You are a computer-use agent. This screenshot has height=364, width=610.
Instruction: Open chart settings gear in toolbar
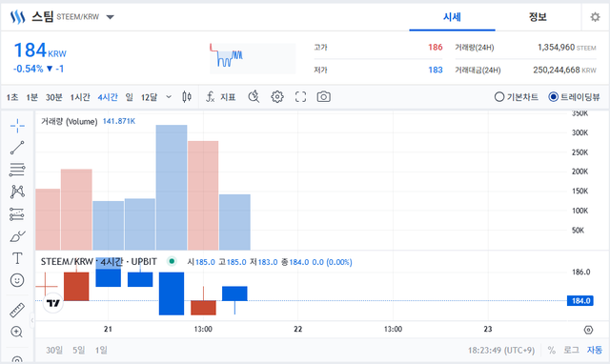pyautogui.click(x=277, y=97)
